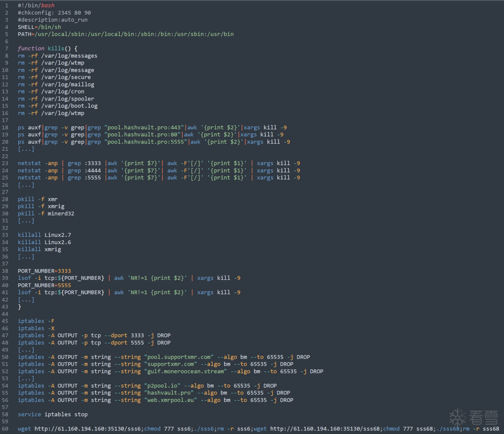Unfold the collapsed section on line 36
This screenshot has height=434, width=504.
tap(26, 257)
